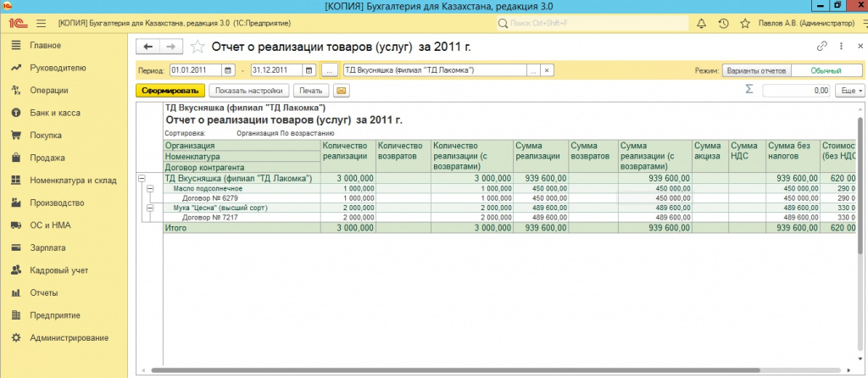Select the Итого row label
Viewport: 868px width, 378px height.
pos(176,228)
